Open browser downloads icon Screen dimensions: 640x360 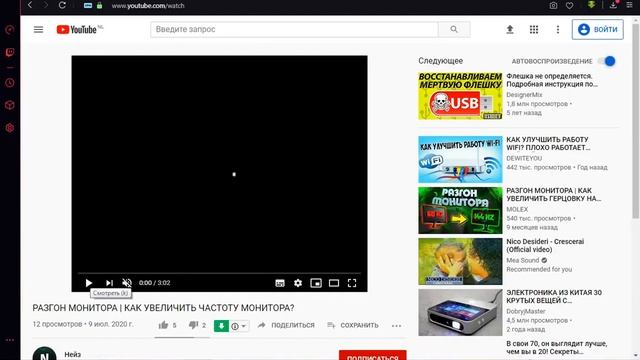click(x=613, y=5)
